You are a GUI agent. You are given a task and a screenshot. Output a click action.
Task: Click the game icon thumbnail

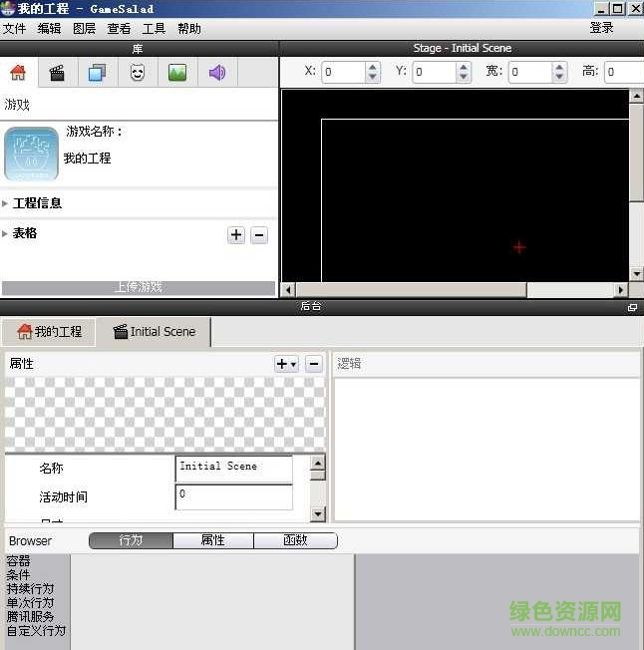(31, 154)
